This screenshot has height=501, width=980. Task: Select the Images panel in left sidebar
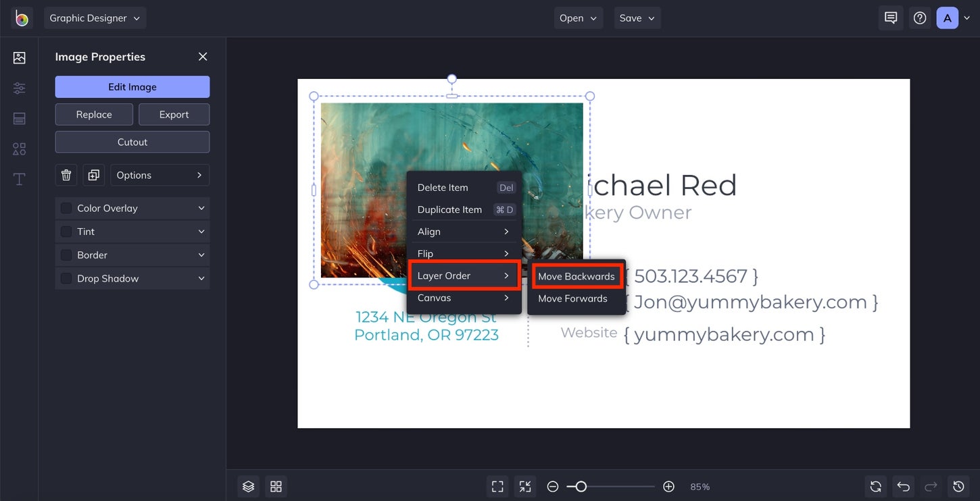tap(18, 57)
